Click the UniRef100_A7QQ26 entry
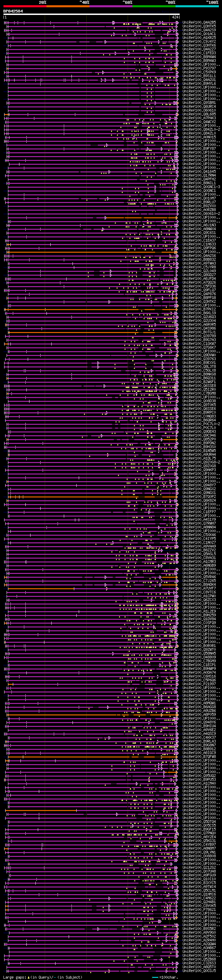222x980 pixels. tap(199, 282)
